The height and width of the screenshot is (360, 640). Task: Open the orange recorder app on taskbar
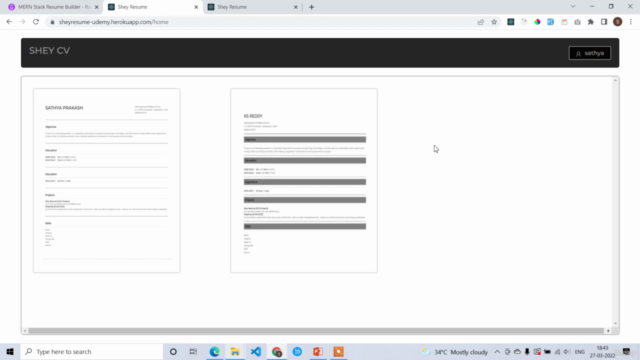click(x=339, y=351)
